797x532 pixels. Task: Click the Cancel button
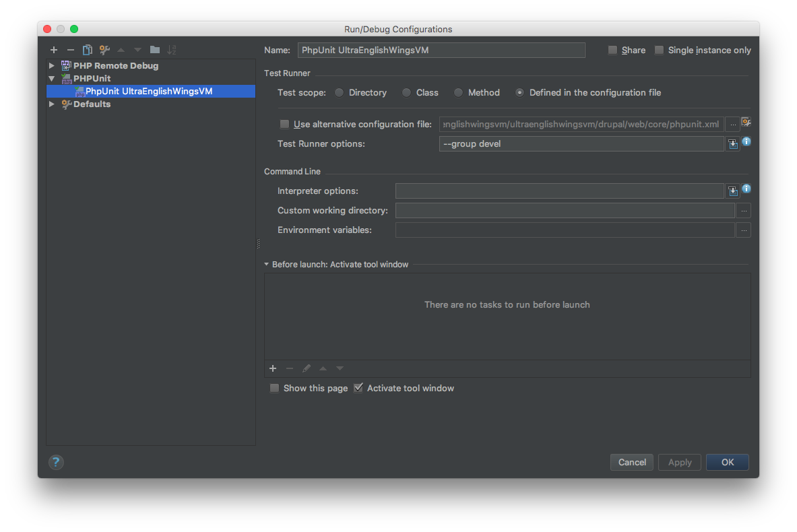point(632,463)
